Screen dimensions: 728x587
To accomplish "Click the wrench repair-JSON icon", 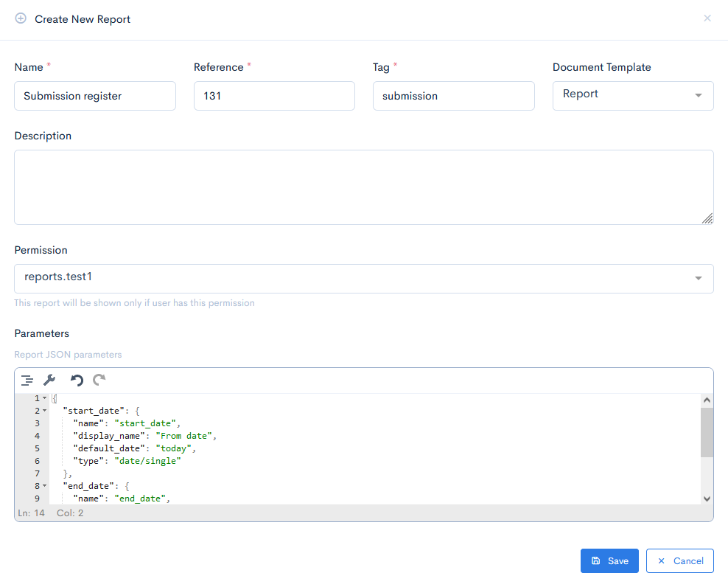I will tap(49, 380).
